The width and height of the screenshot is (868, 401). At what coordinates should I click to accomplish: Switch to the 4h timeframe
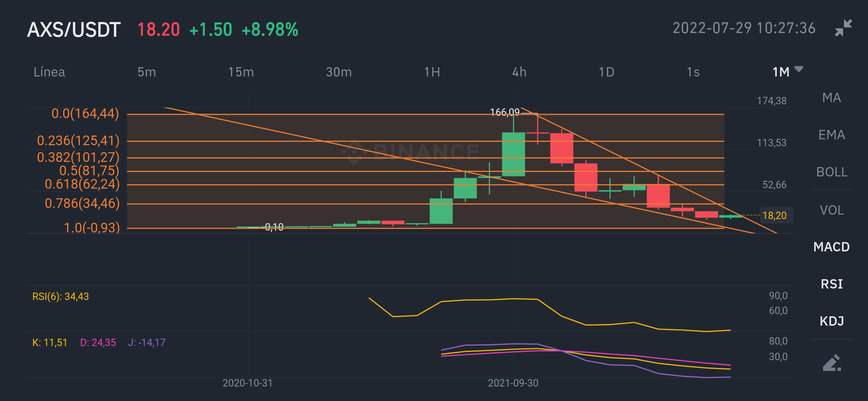[x=519, y=72]
